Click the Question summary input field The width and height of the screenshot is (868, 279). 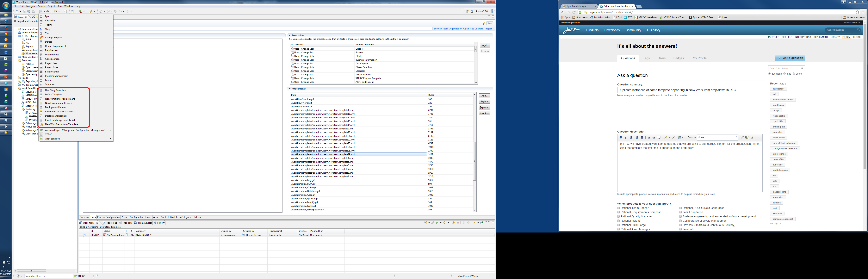click(x=690, y=90)
